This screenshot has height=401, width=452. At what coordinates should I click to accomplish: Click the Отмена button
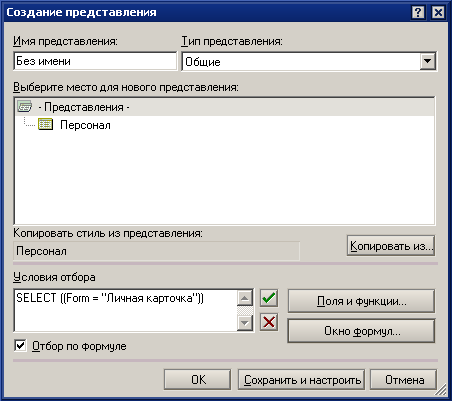click(x=403, y=379)
